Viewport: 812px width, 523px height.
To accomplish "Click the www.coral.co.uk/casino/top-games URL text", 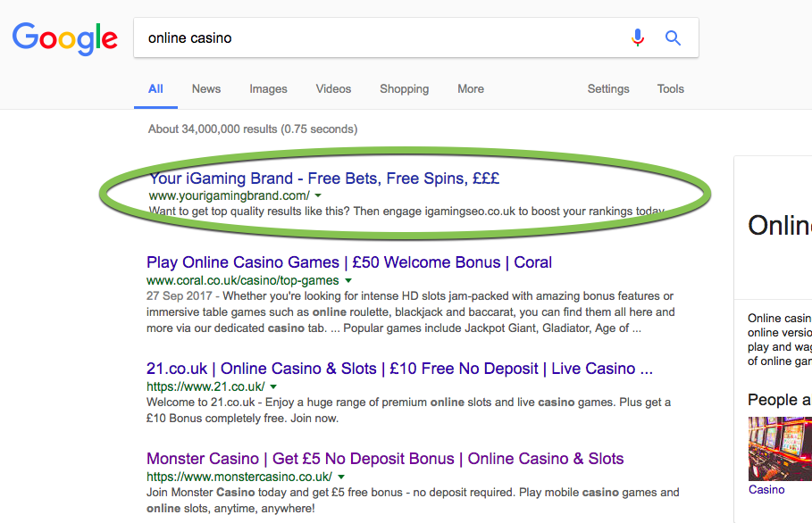I will [243, 280].
